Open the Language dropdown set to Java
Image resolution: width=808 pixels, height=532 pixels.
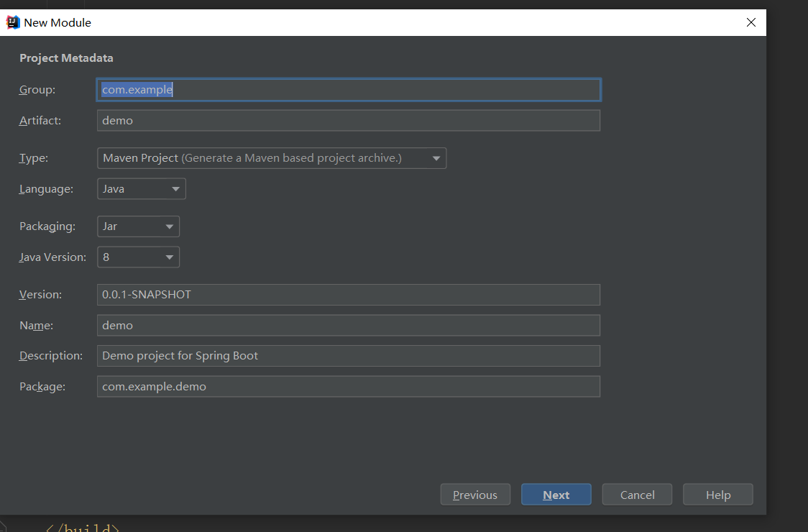tap(141, 188)
